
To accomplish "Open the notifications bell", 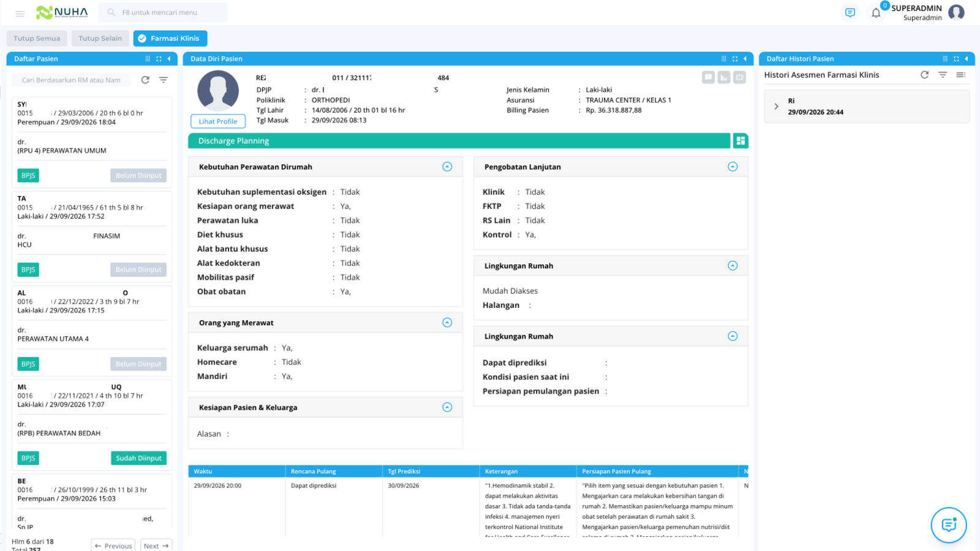I will click(876, 13).
